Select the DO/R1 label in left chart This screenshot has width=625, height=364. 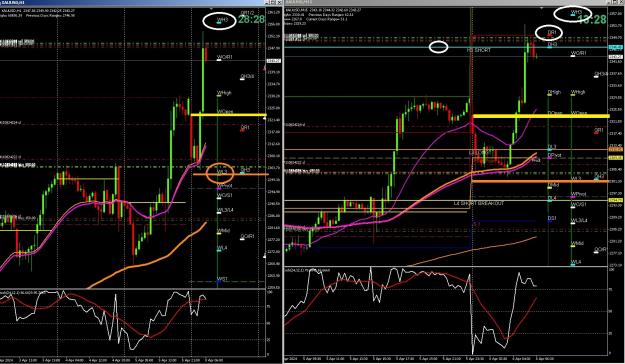pyautogui.click(x=247, y=236)
